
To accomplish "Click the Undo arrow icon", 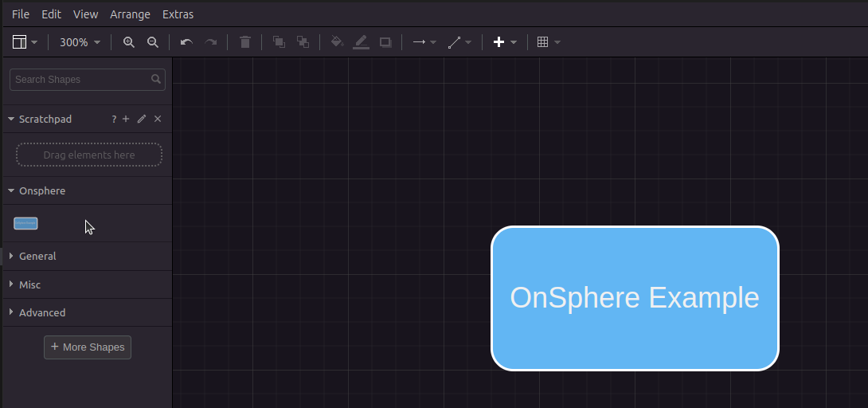I will pyautogui.click(x=186, y=42).
